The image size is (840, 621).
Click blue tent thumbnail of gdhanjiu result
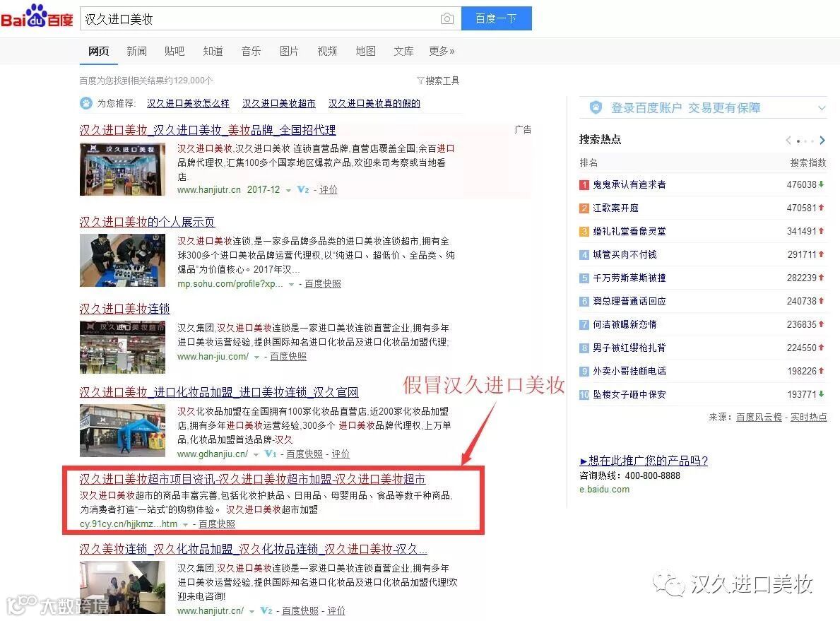[x=123, y=431]
